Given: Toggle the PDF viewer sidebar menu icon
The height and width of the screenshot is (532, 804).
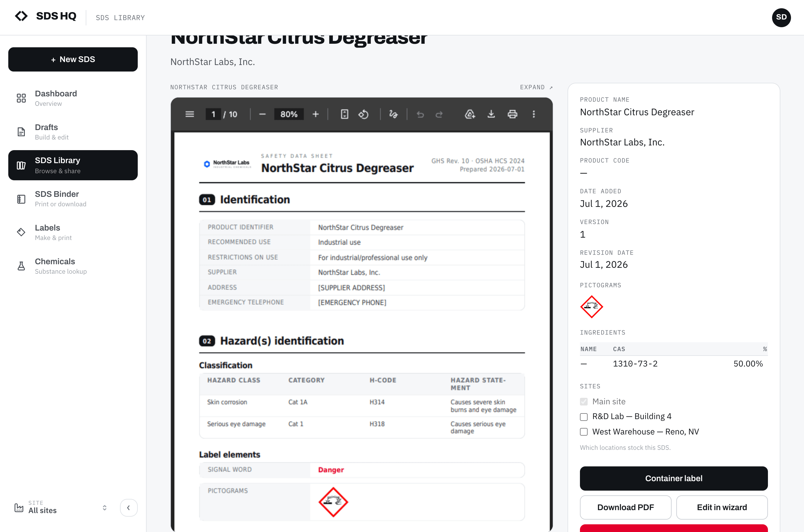Looking at the screenshot, I should [x=190, y=114].
